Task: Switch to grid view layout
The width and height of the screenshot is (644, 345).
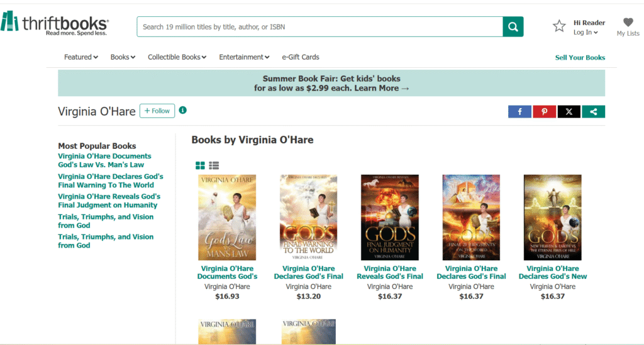Action: 200,165
